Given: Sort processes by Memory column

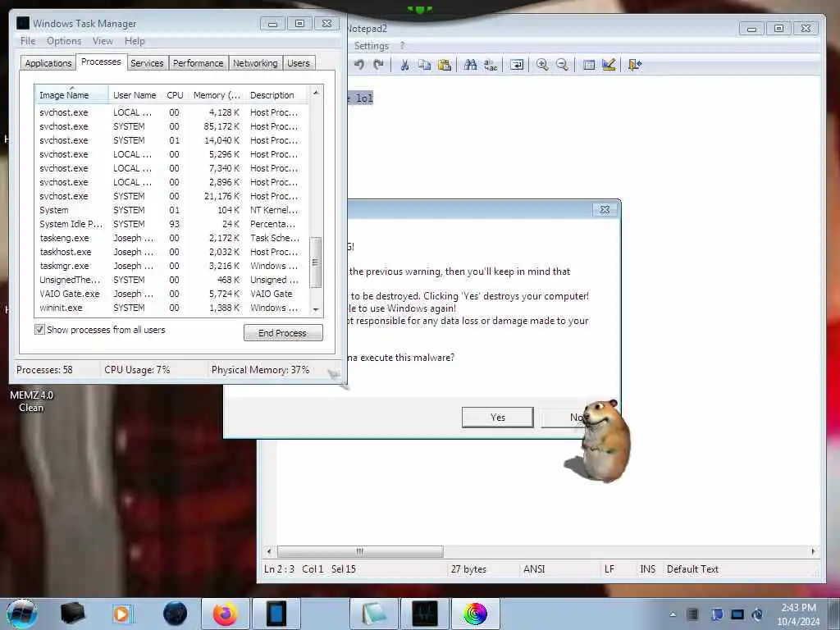Looking at the screenshot, I should pos(217,95).
